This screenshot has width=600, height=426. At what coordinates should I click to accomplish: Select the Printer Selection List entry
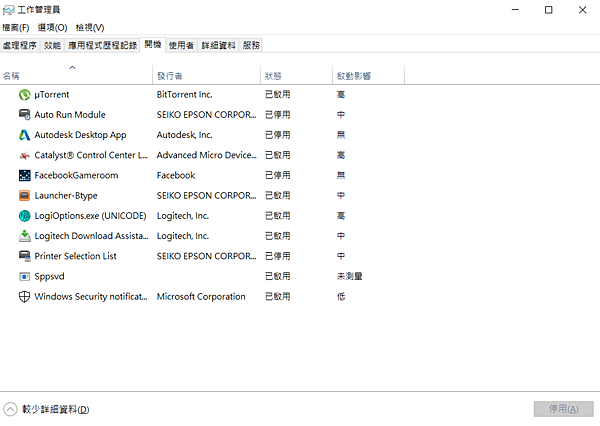click(x=75, y=256)
